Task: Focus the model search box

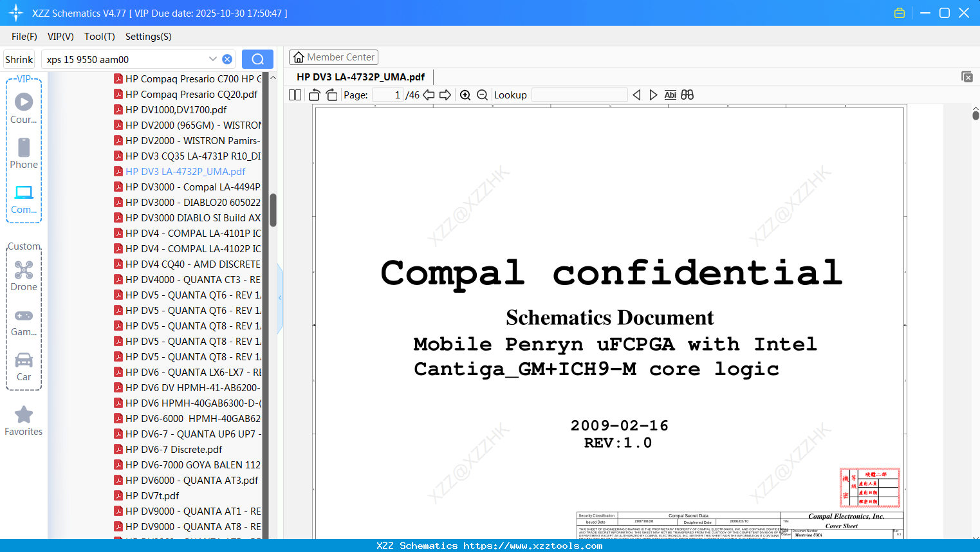Action: point(125,59)
